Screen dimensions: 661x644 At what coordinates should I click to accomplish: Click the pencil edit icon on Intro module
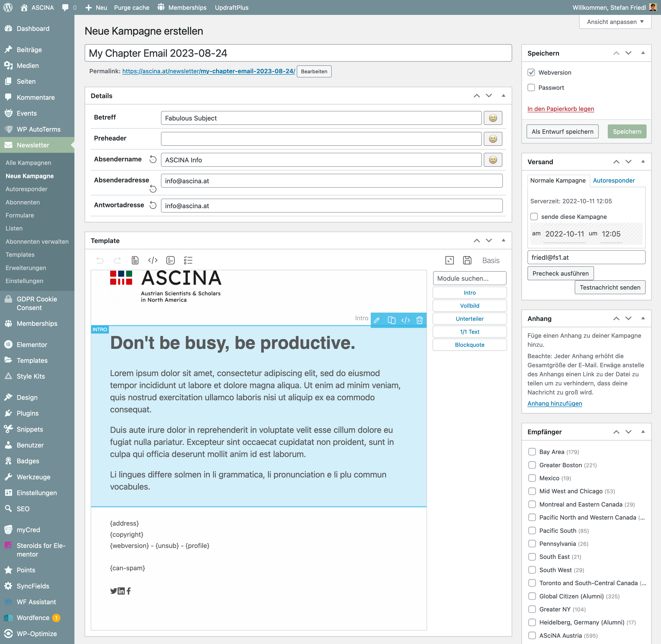pyautogui.click(x=377, y=320)
